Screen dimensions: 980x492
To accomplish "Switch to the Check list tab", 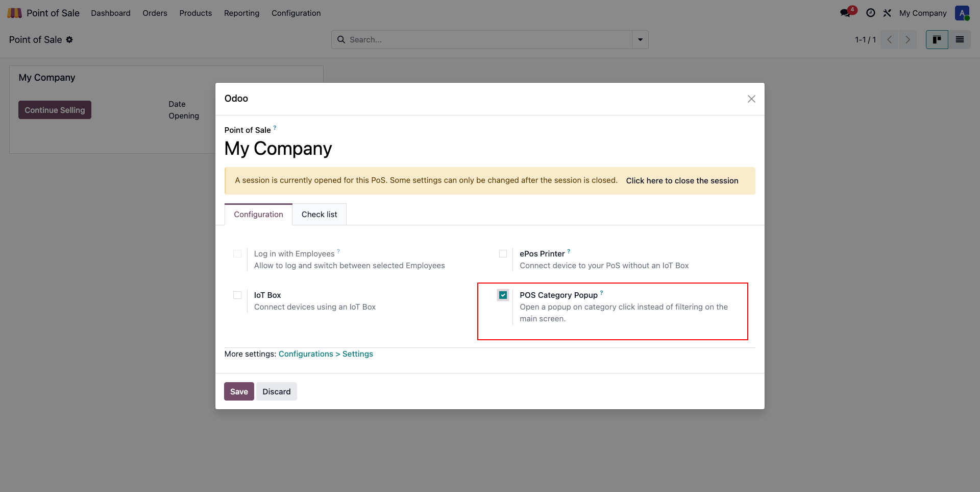I will tap(319, 214).
